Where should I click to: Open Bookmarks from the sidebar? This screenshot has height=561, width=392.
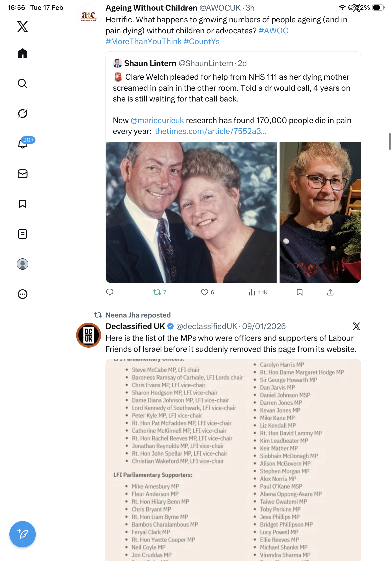click(23, 204)
